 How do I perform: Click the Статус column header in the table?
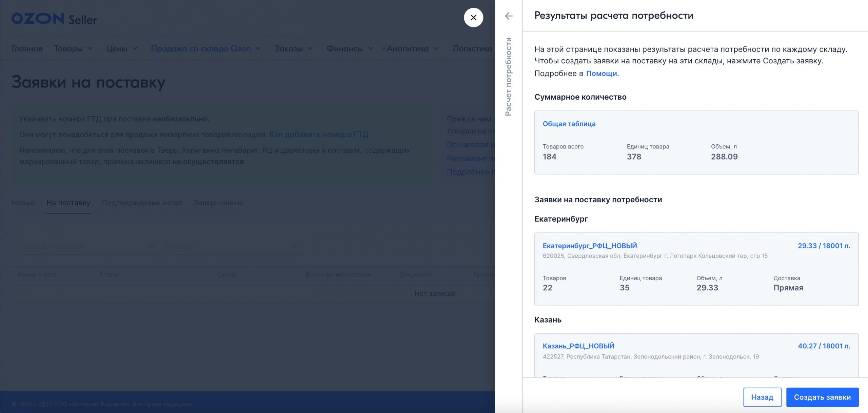coord(110,274)
